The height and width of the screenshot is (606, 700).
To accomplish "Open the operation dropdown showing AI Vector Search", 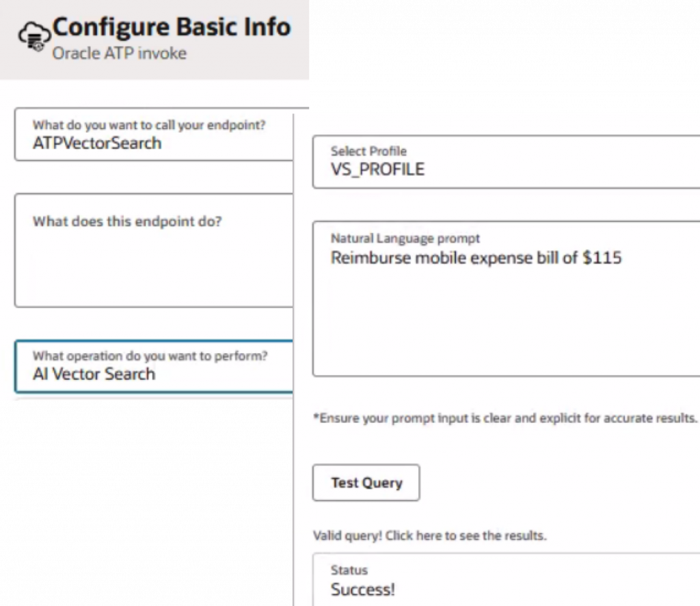I will (x=154, y=374).
